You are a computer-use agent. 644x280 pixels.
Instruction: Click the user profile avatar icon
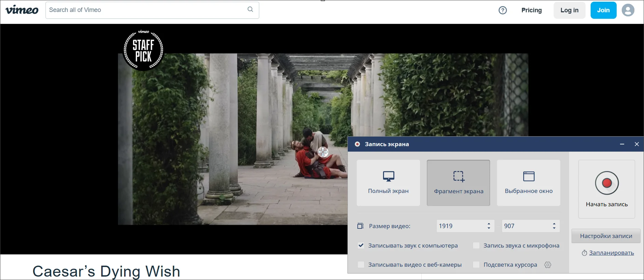coord(628,10)
